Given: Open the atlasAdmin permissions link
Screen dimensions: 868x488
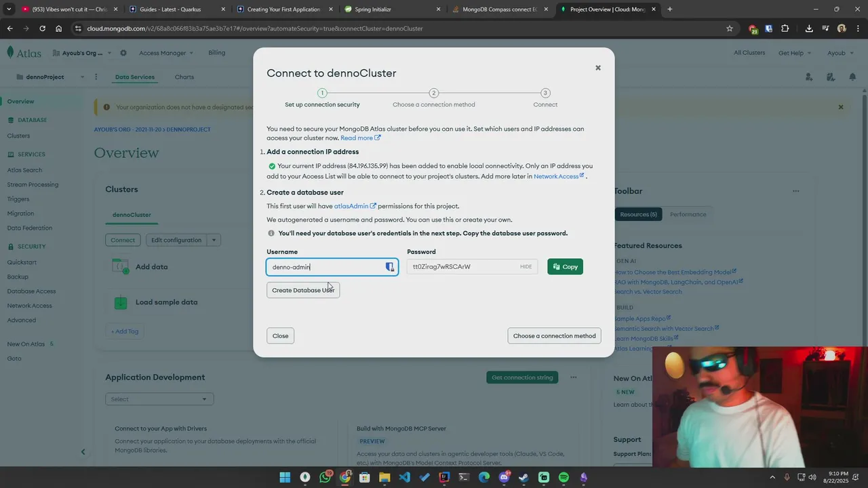Looking at the screenshot, I should coord(355,206).
